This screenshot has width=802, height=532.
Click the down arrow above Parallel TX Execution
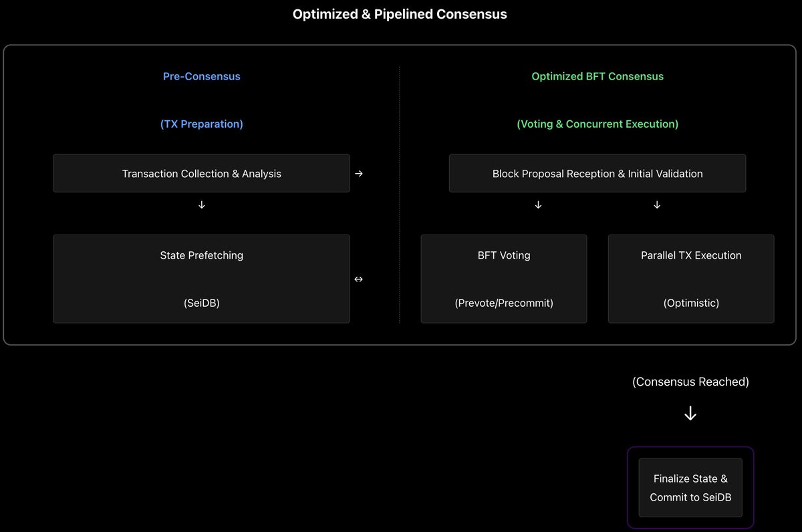tap(657, 205)
